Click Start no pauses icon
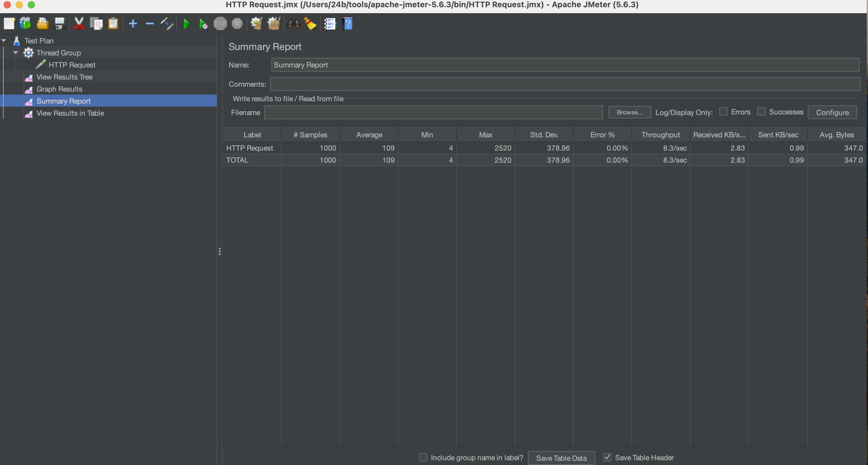The image size is (868, 465). pyautogui.click(x=203, y=24)
